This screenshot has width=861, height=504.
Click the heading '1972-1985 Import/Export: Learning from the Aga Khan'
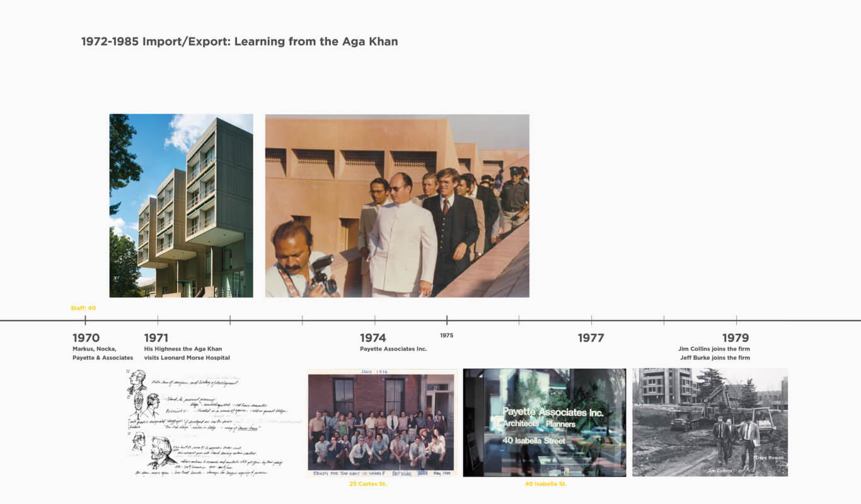point(240,42)
